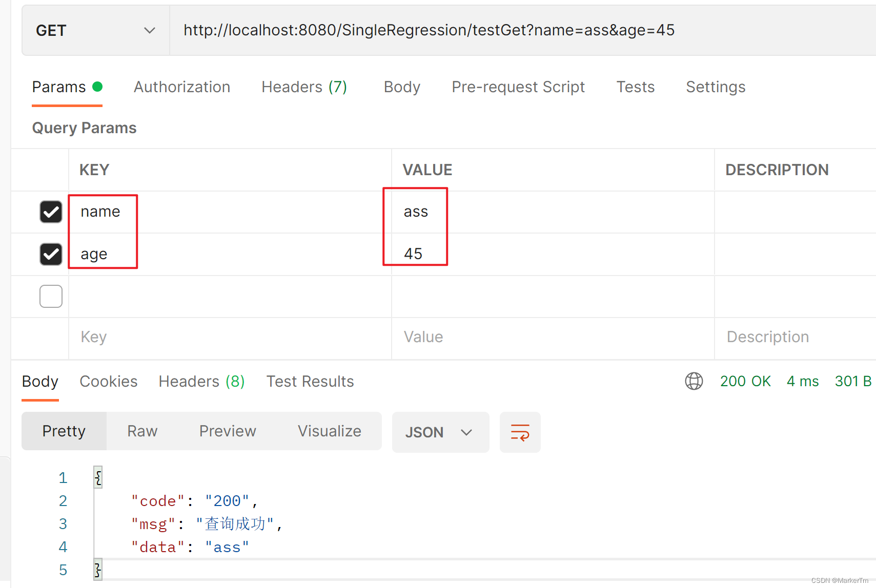
Task: Select the Preview view button
Action: pyautogui.click(x=228, y=431)
